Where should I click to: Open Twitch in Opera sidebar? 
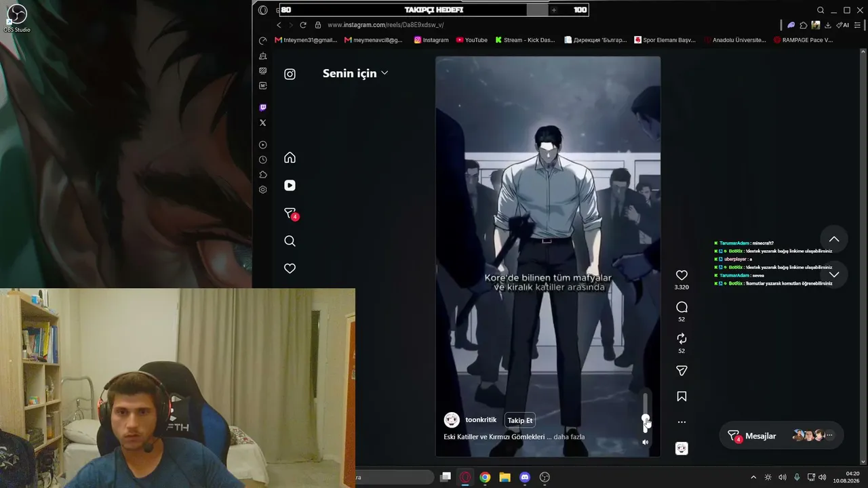[x=263, y=108]
